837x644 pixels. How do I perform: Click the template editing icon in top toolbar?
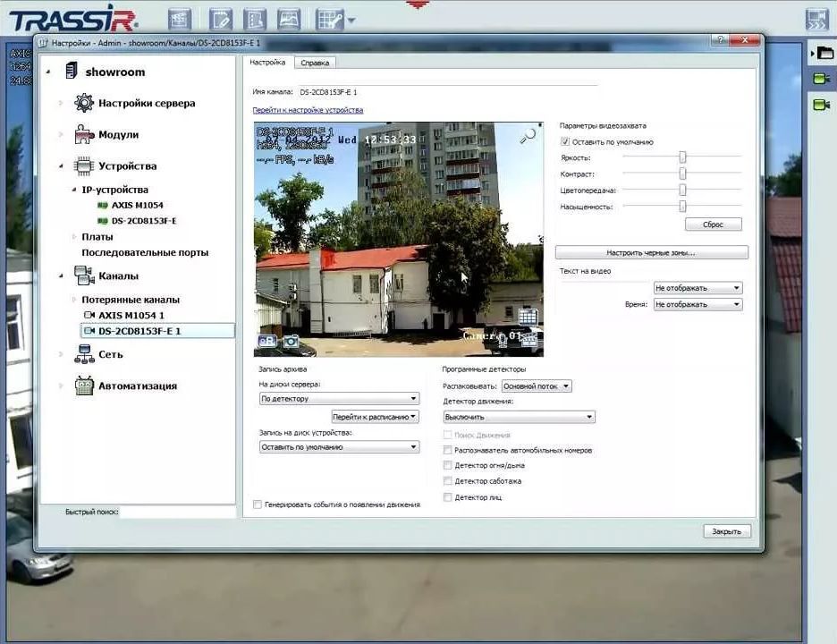click(220, 18)
